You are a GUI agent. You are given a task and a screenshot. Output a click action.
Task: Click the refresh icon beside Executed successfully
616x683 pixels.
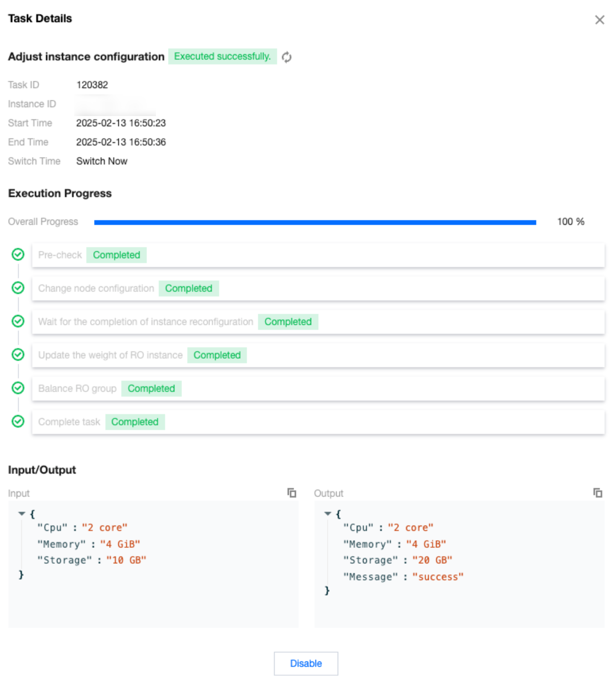click(286, 57)
